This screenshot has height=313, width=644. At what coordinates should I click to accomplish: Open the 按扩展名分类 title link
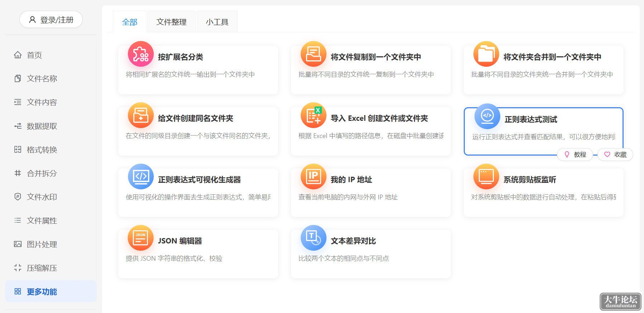[x=181, y=57]
